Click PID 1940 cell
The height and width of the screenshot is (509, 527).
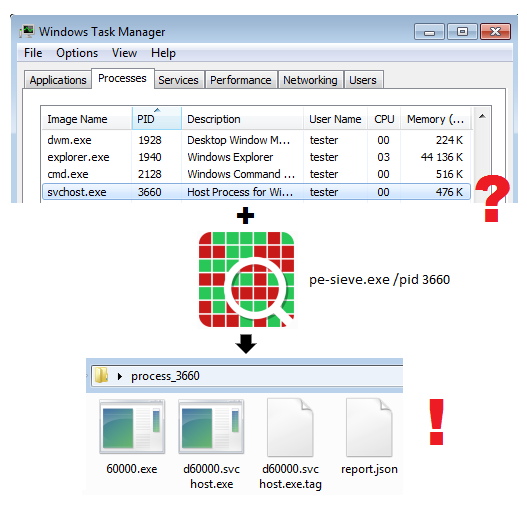[x=150, y=157]
